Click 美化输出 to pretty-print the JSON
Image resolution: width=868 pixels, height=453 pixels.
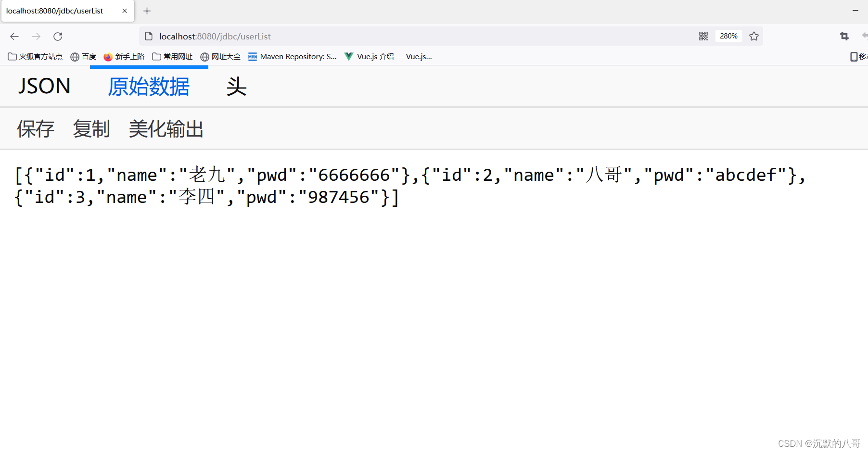click(x=166, y=128)
